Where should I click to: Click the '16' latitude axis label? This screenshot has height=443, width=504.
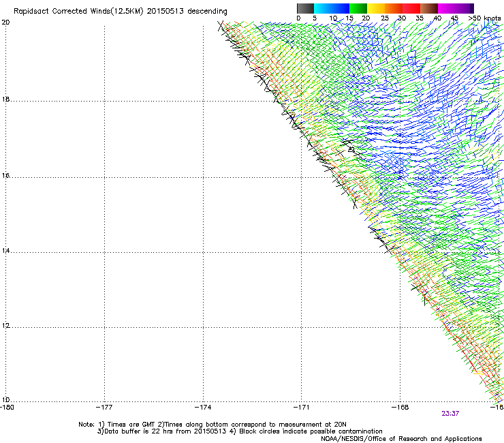(x=5, y=176)
